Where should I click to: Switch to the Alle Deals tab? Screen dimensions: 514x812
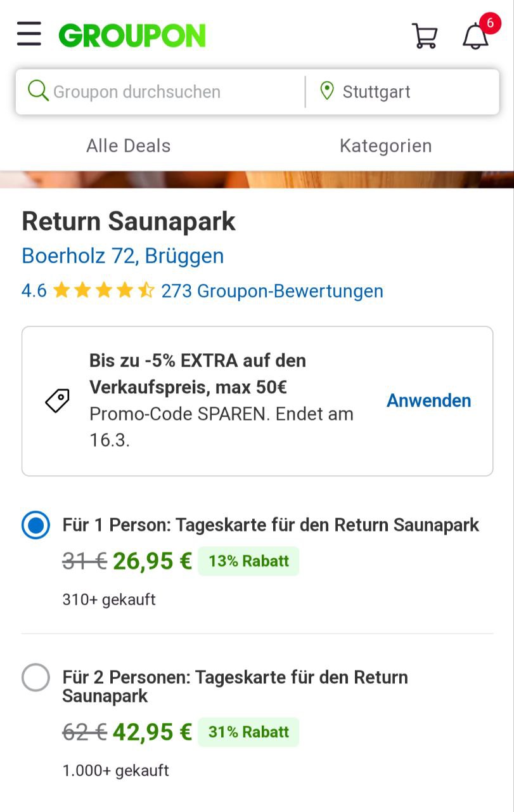click(x=129, y=146)
